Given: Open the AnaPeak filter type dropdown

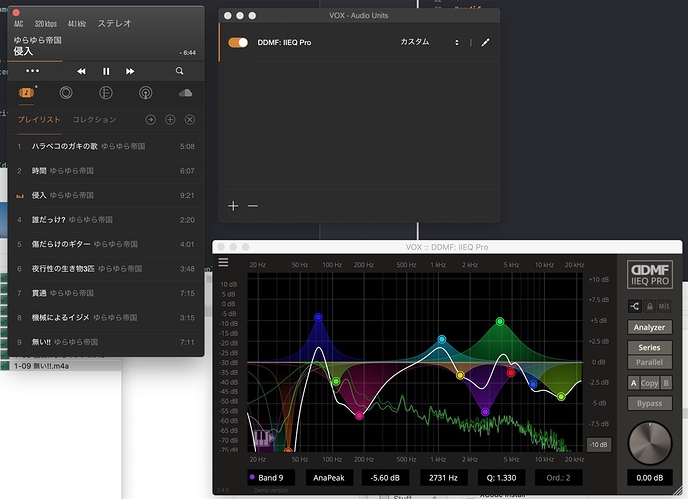Looking at the screenshot, I should click(x=329, y=478).
